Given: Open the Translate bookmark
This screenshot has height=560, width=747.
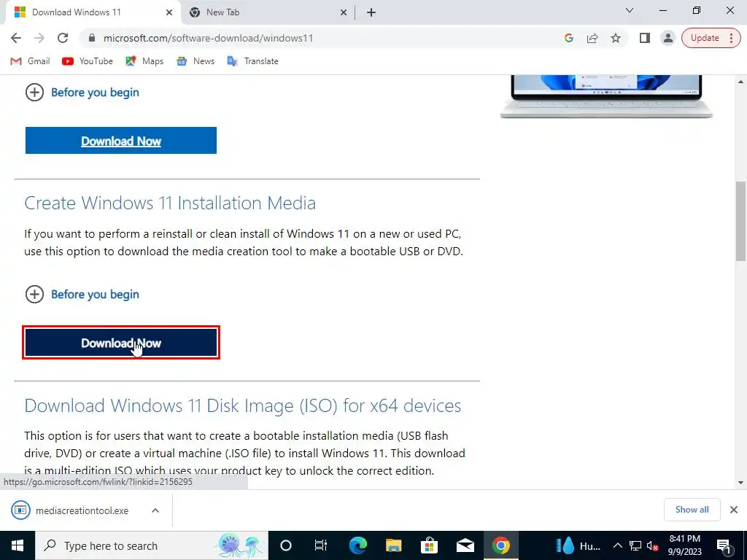Looking at the screenshot, I should [x=253, y=61].
